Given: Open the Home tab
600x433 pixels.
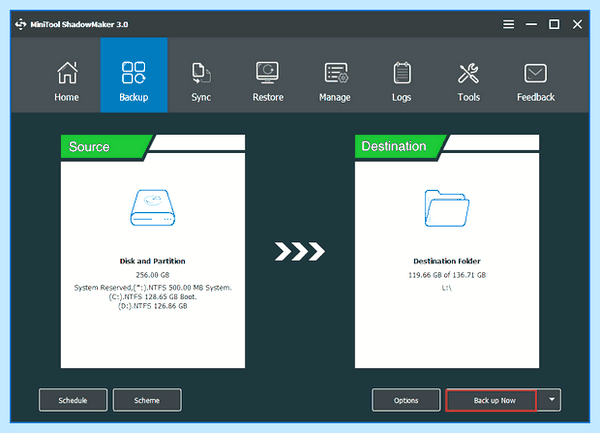Looking at the screenshot, I should [67, 75].
